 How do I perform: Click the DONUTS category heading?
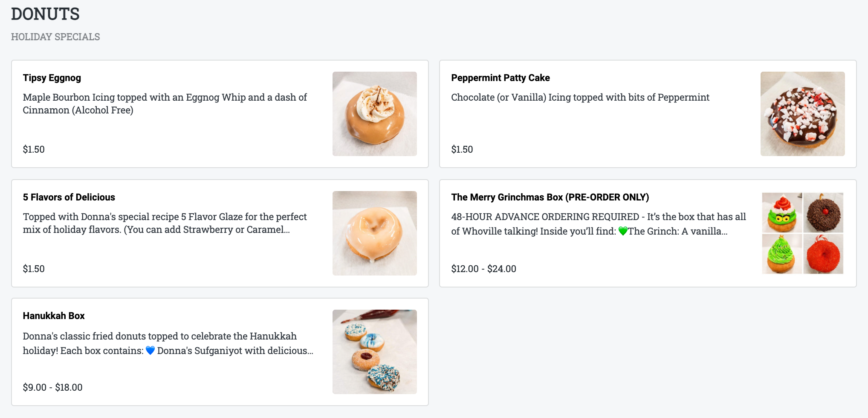(x=45, y=14)
